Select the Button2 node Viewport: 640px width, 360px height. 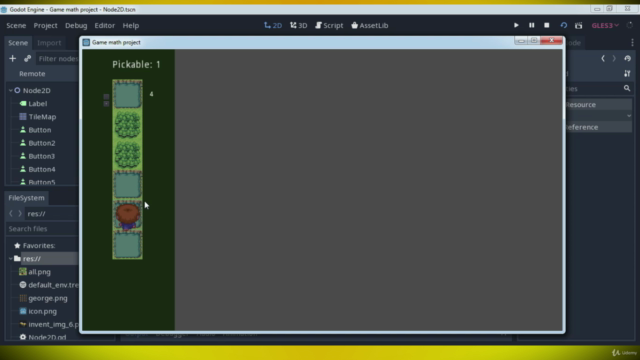click(x=42, y=143)
